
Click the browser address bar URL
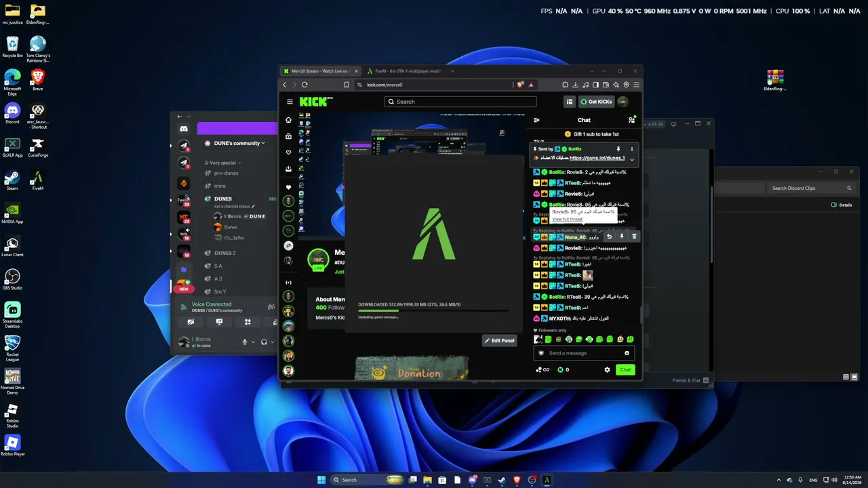(384, 85)
